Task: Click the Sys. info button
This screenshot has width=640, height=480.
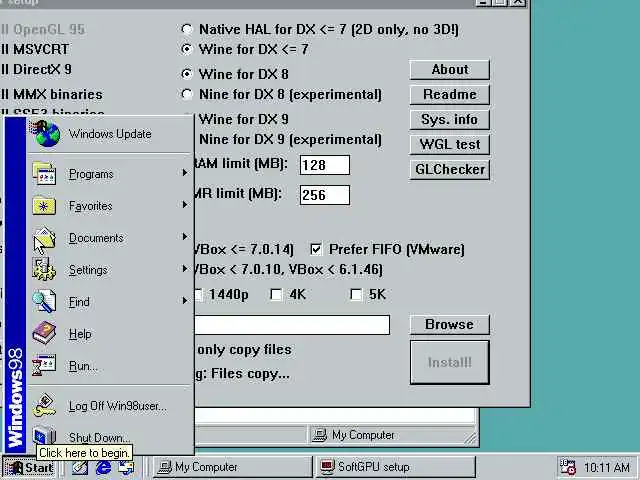Action: (x=449, y=119)
